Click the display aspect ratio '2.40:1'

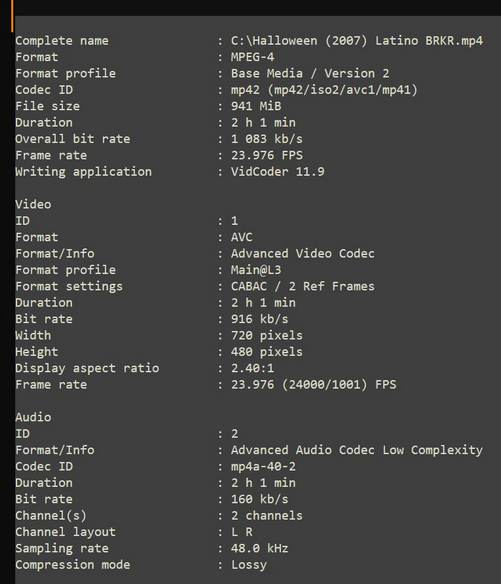[x=253, y=368]
